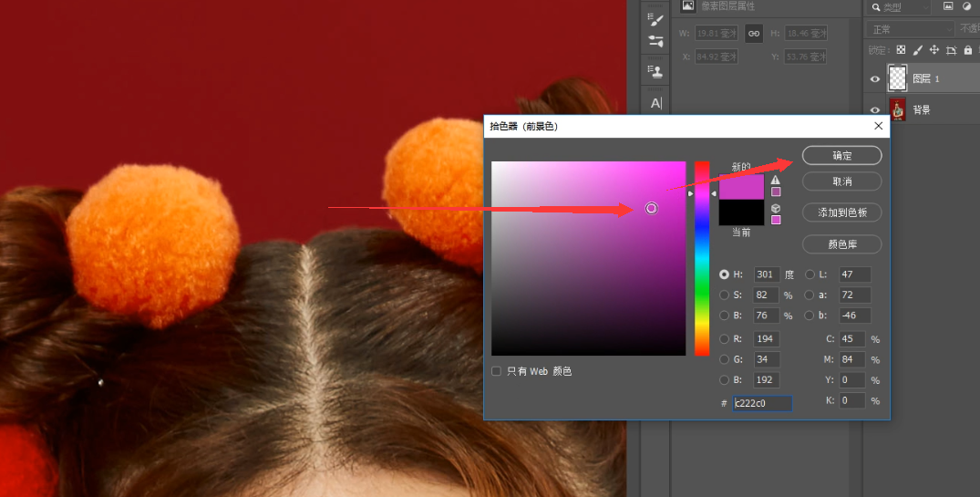Click the brightness field showing 76
The image size is (980, 497).
(x=767, y=316)
